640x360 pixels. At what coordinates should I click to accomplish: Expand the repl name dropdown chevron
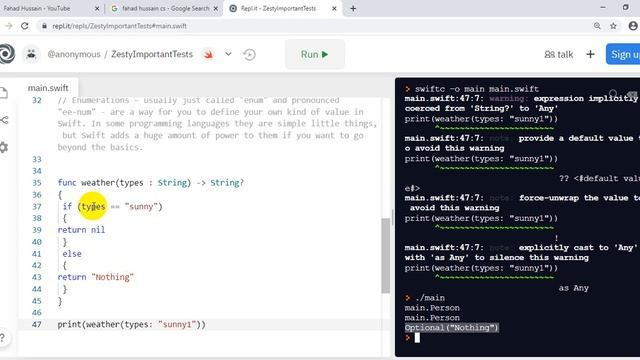tap(228, 54)
